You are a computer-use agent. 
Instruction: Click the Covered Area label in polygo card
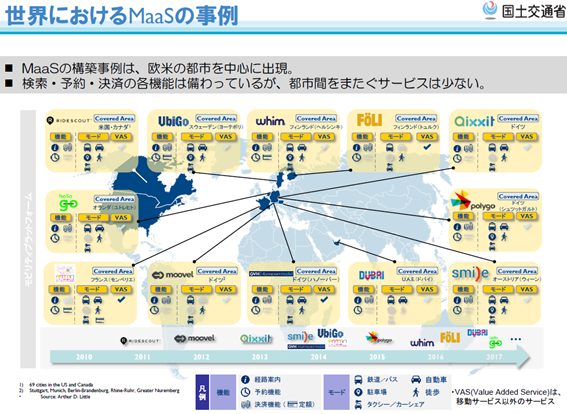click(x=518, y=196)
